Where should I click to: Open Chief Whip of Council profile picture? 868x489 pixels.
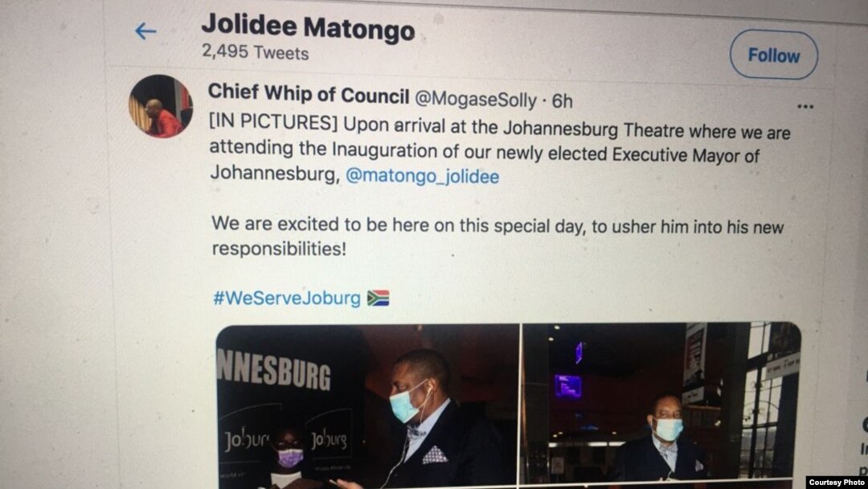(161, 106)
